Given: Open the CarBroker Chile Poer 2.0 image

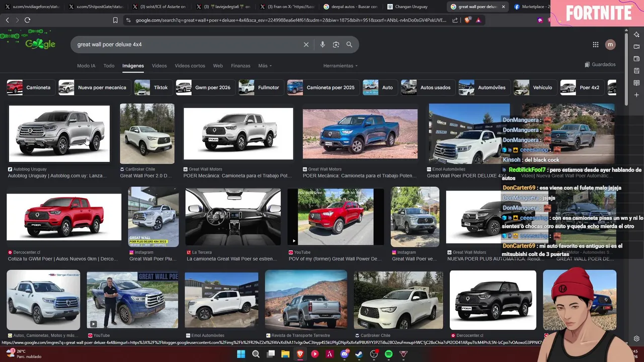Looking at the screenshot, I should tap(147, 133).
